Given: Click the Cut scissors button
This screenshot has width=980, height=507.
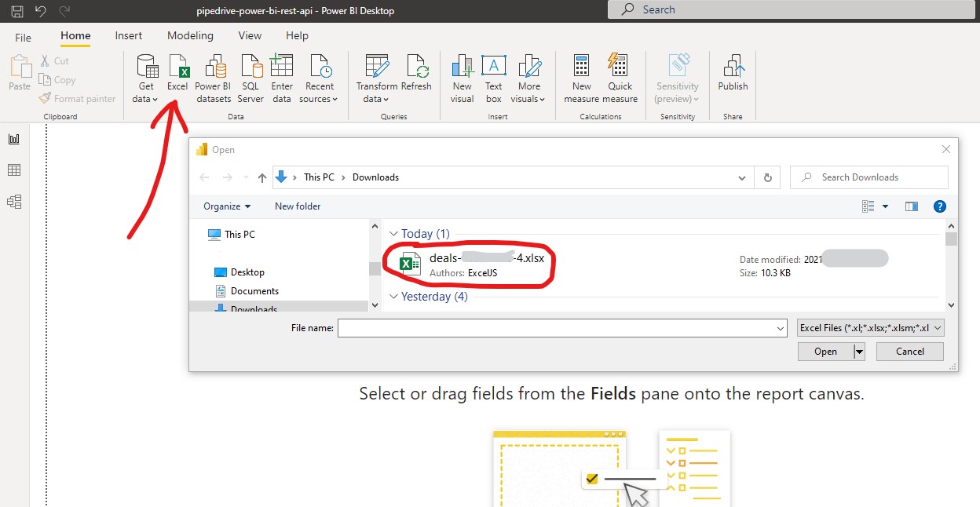Looking at the screenshot, I should click(x=53, y=61).
